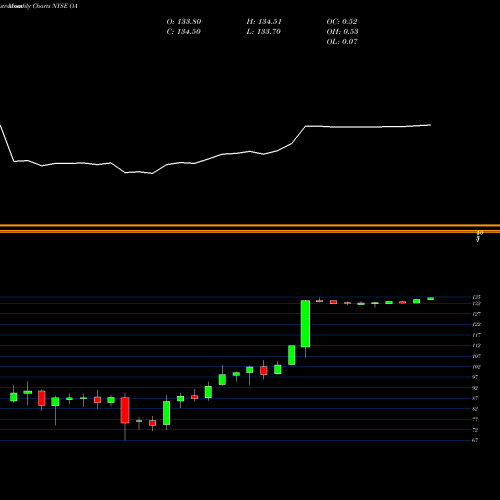Click the 72 price axis label
Image resolution: width=500 pixels, height=500 pixels.
475,430
